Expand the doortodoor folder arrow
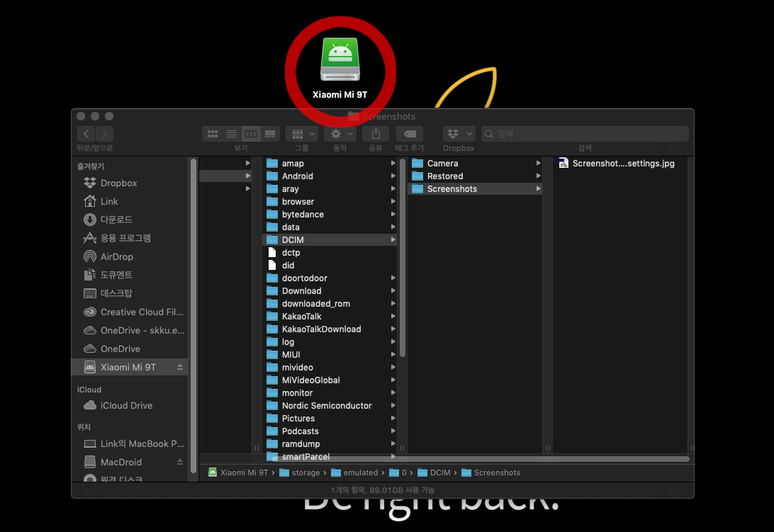The height and width of the screenshot is (532, 774). click(x=393, y=278)
